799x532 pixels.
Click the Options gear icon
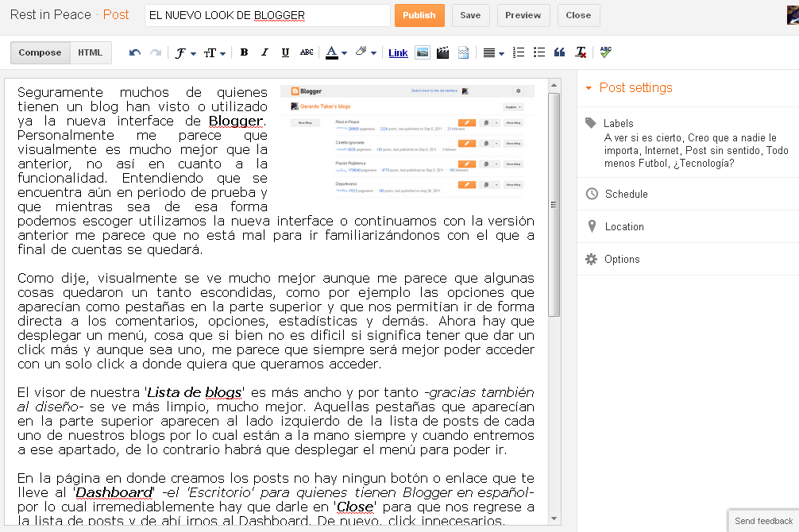(x=591, y=259)
